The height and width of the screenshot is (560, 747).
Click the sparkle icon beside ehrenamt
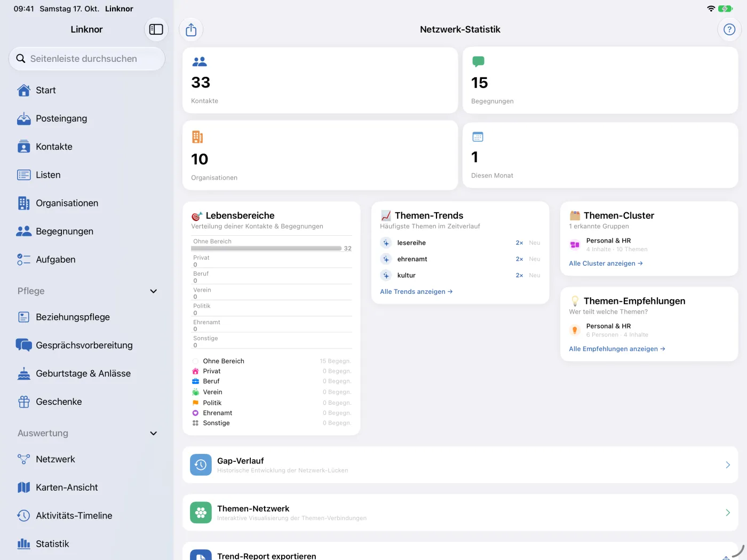click(386, 259)
